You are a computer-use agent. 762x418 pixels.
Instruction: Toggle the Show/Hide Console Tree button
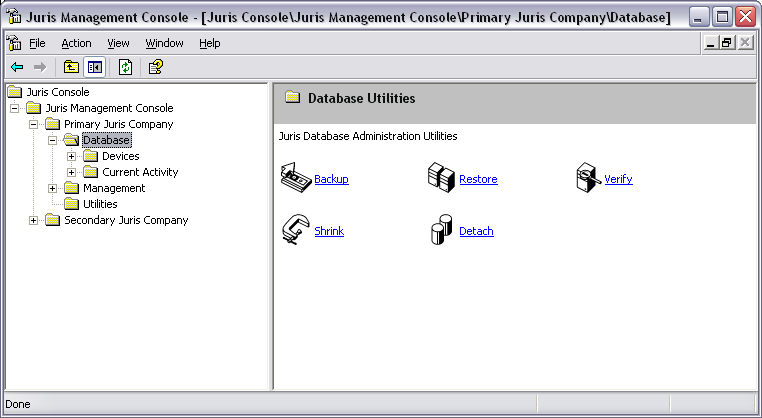pyautogui.click(x=95, y=67)
